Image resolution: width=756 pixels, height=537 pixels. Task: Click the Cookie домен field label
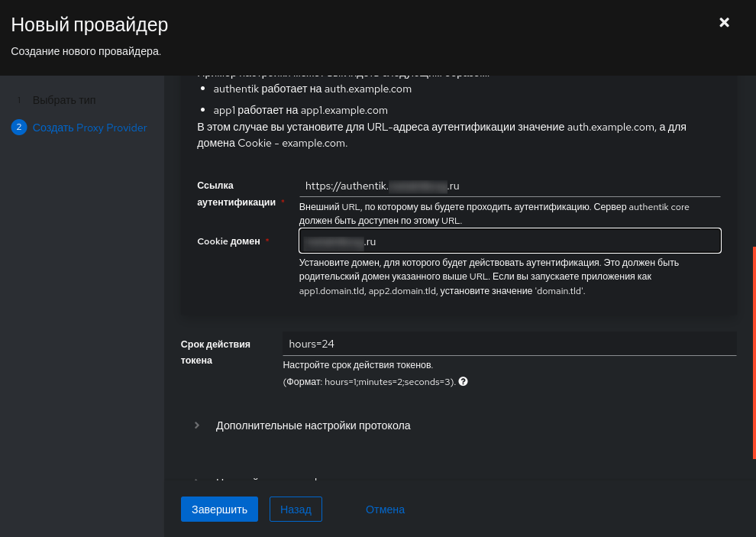point(228,241)
